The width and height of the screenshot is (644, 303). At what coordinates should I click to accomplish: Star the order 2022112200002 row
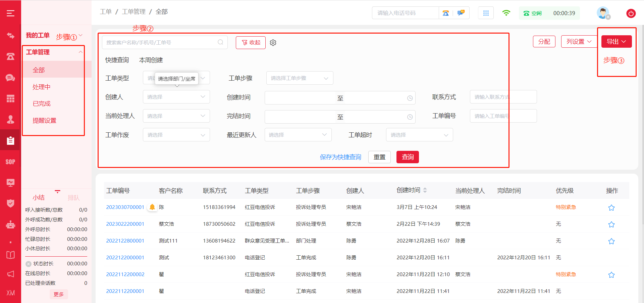coord(611,275)
